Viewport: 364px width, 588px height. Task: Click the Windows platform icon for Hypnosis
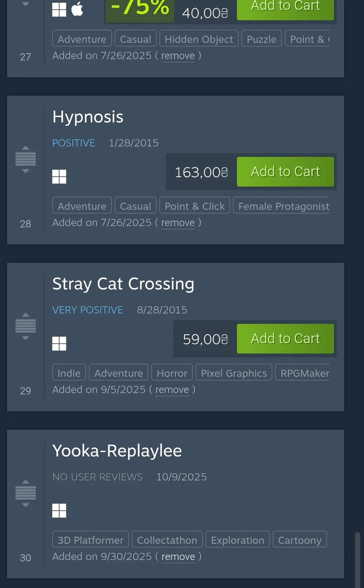59,176
